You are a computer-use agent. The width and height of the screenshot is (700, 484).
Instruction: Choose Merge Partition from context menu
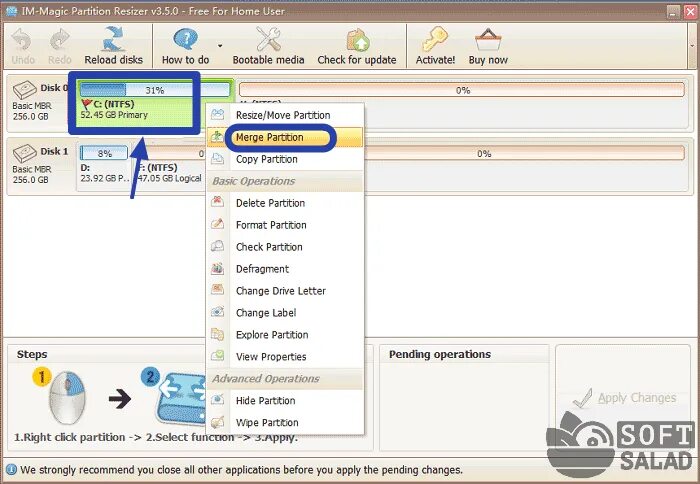pos(285,138)
